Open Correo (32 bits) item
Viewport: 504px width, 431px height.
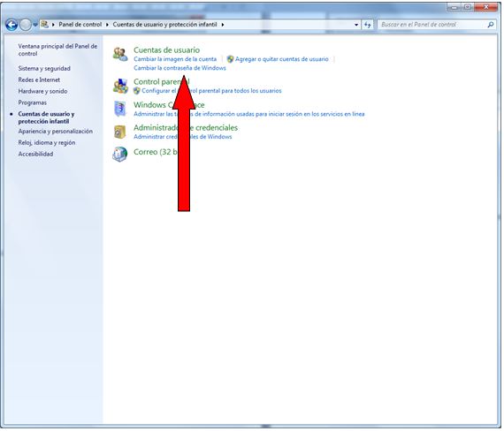pyautogui.click(x=156, y=152)
